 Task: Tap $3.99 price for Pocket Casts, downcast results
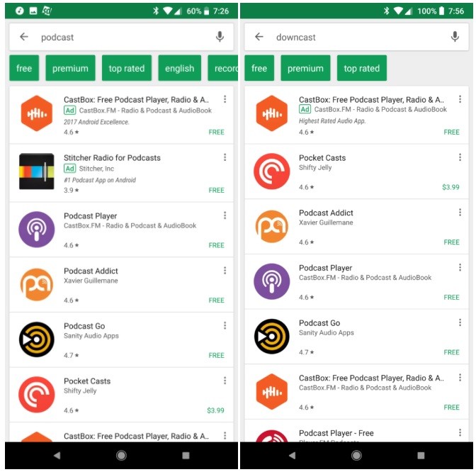(450, 187)
